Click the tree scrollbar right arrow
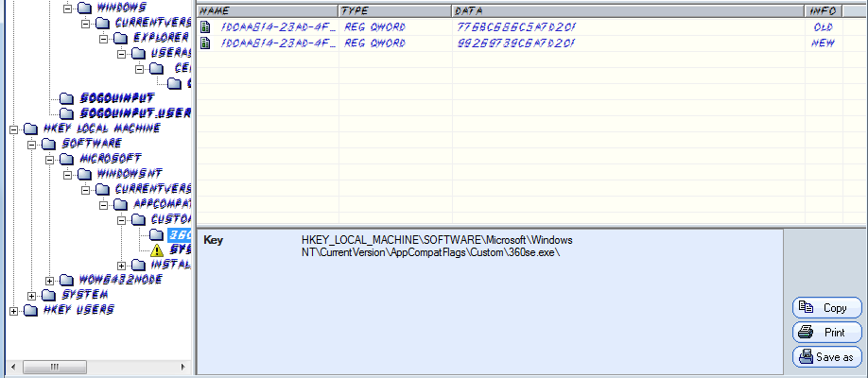This screenshot has height=378, width=868. pyautogui.click(x=183, y=367)
